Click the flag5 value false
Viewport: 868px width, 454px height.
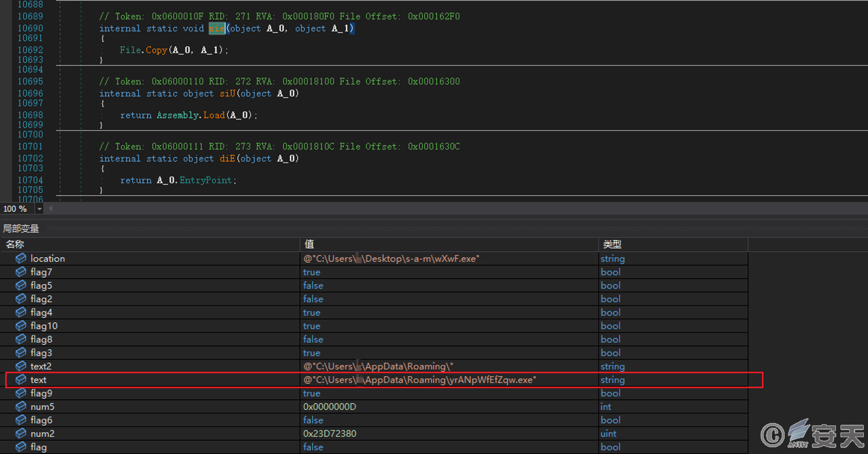tap(313, 285)
